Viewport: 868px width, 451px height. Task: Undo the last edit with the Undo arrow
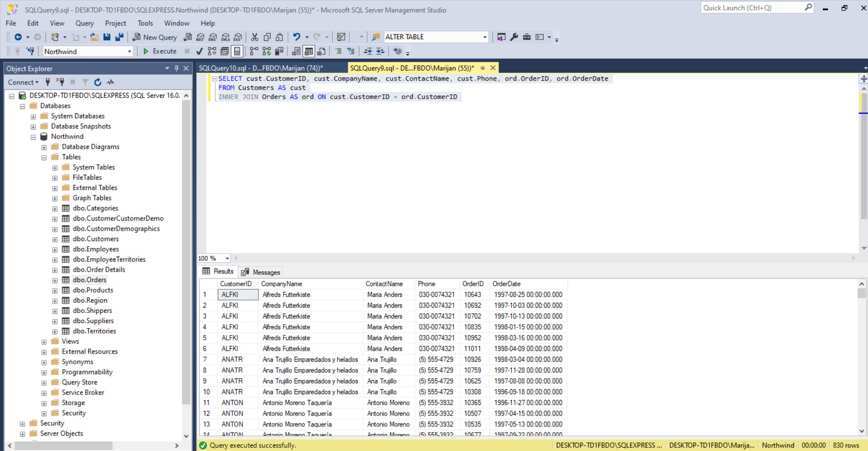tap(297, 37)
